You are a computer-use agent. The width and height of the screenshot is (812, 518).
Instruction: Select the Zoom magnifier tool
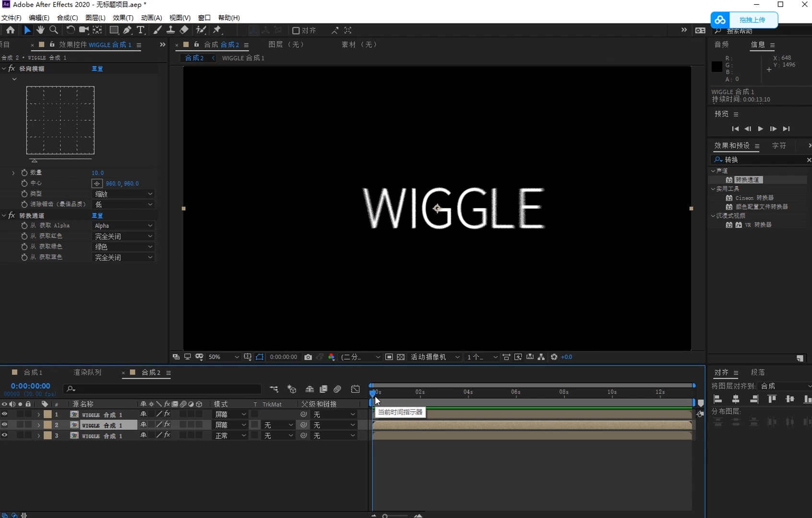[x=54, y=30]
